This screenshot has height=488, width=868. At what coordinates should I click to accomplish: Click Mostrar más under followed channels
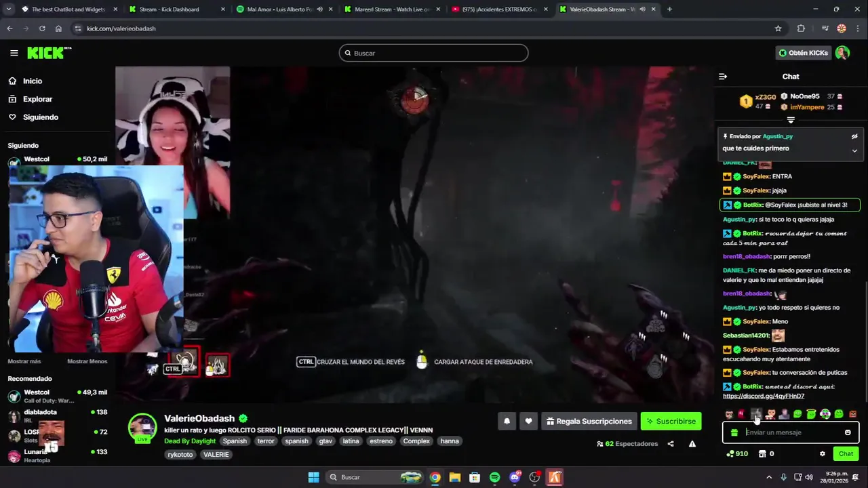tap(24, 361)
